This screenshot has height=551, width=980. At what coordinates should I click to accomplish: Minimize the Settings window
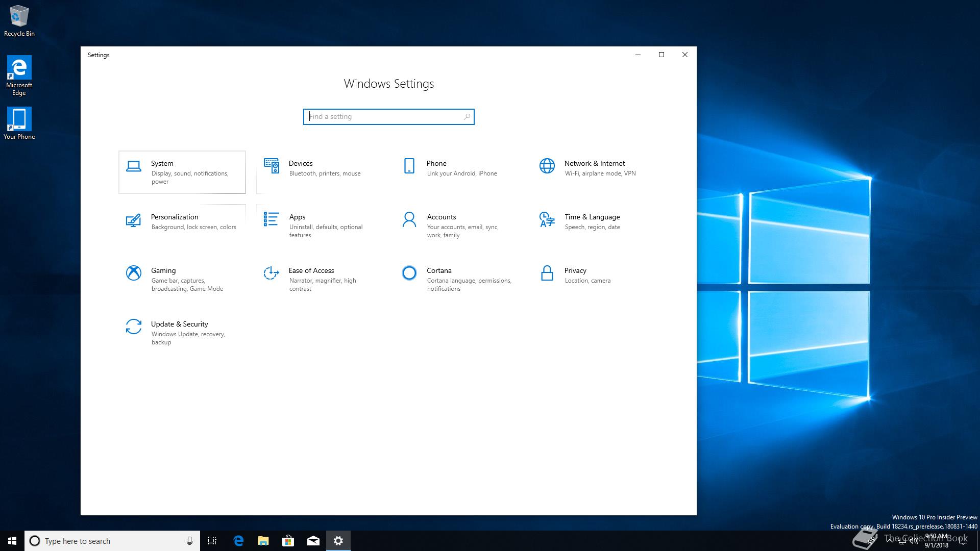[x=638, y=55]
